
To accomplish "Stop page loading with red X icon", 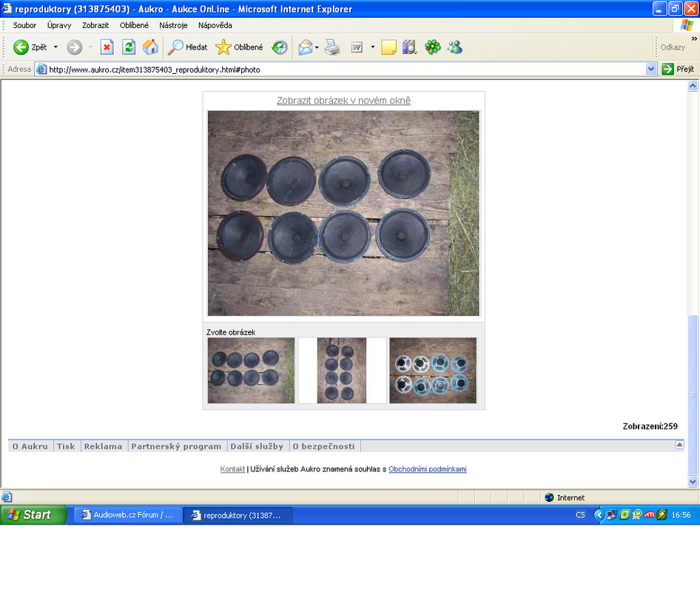I will 107,47.
